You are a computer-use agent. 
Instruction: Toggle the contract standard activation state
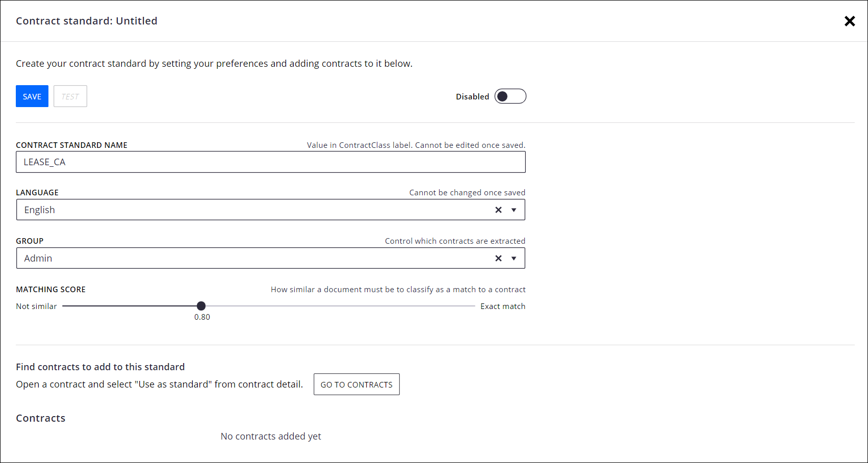[x=510, y=96]
